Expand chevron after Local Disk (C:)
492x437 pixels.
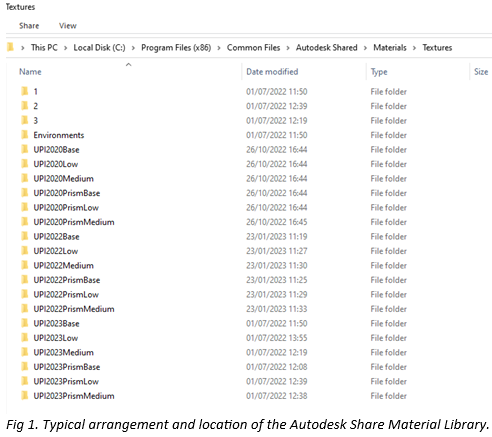tap(133, 48)
